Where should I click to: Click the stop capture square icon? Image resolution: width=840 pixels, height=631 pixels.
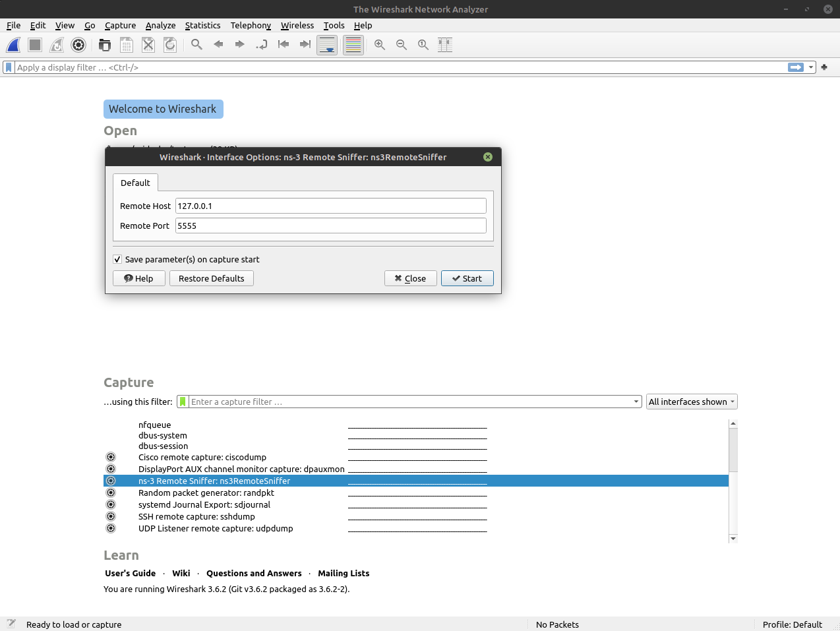click(x=35, y=45)
